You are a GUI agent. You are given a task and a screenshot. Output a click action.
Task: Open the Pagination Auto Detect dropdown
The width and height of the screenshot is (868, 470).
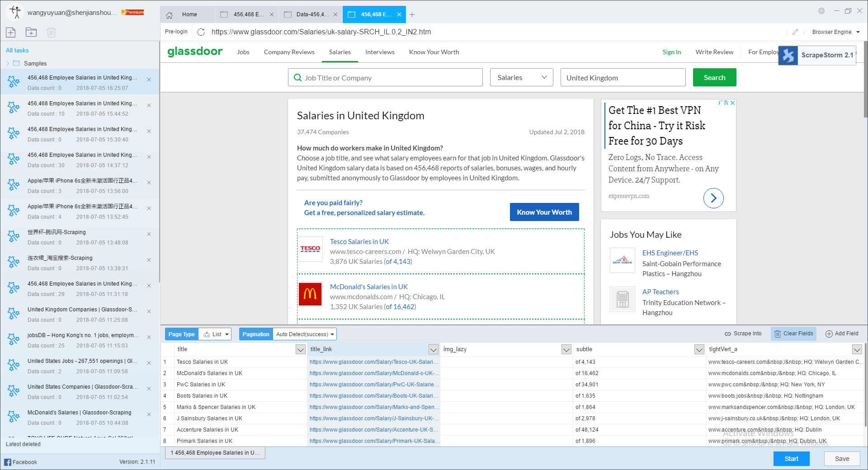305,334
